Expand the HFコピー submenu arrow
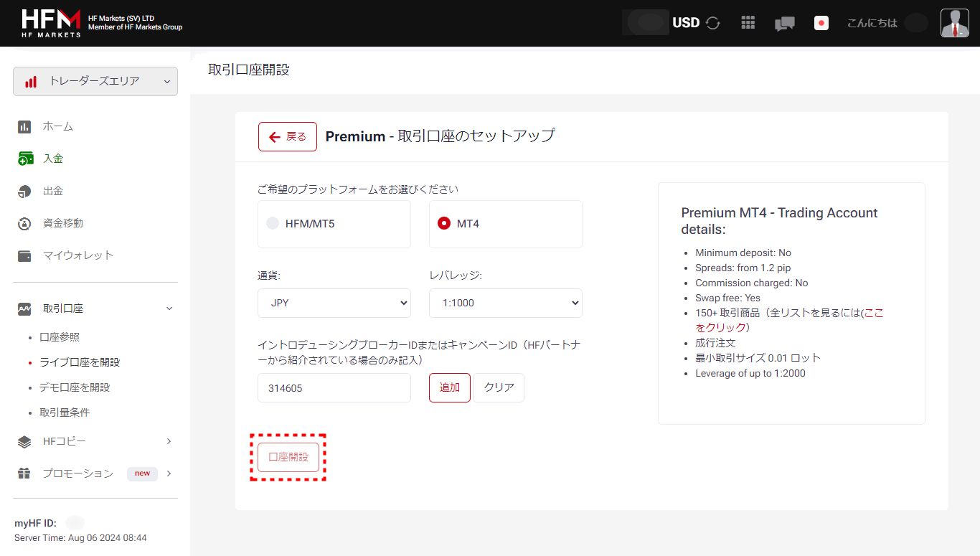 tap(169, 441)
